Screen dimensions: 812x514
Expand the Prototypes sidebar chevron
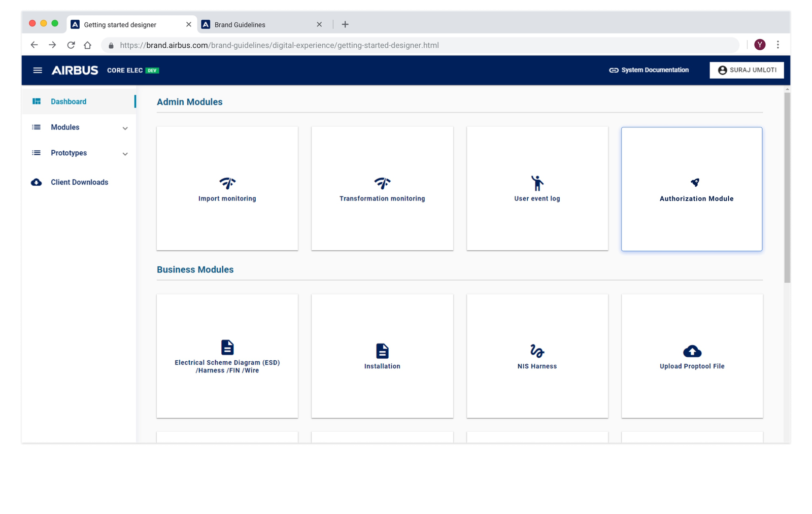[125, 154]
